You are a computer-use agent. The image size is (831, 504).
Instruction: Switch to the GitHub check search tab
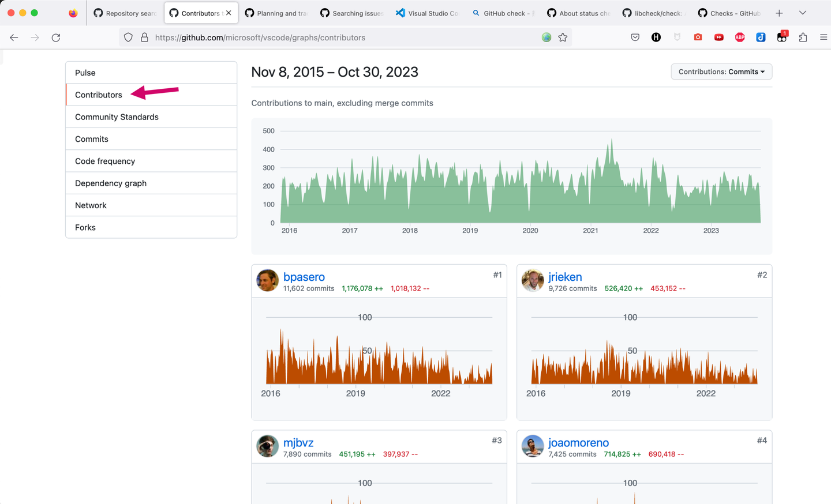(x=503, y=13)
